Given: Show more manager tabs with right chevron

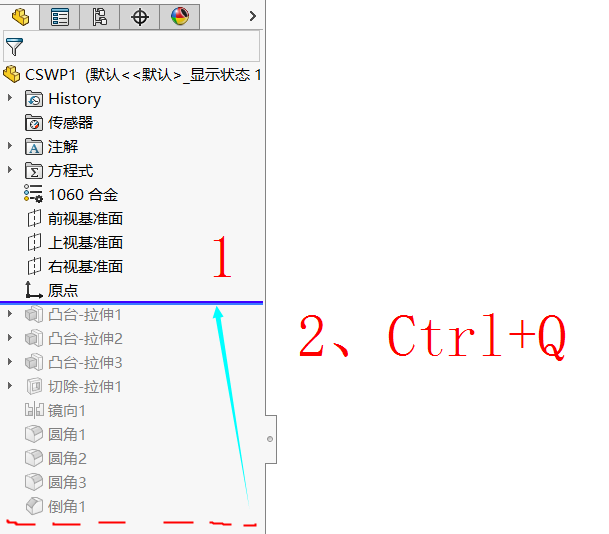Looking at the screenshot, I should (x=253, y=16).
